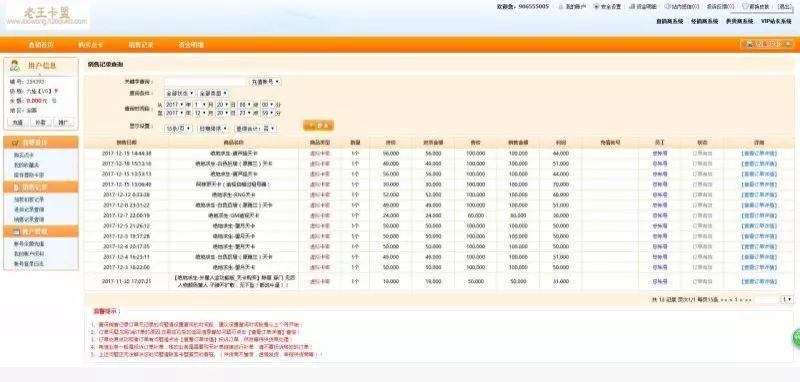This screenshot has height=382, width=800.
Task: Open 销售记录查询 in the sidebar
Action: pyautogui.click(x=29, y=219)
